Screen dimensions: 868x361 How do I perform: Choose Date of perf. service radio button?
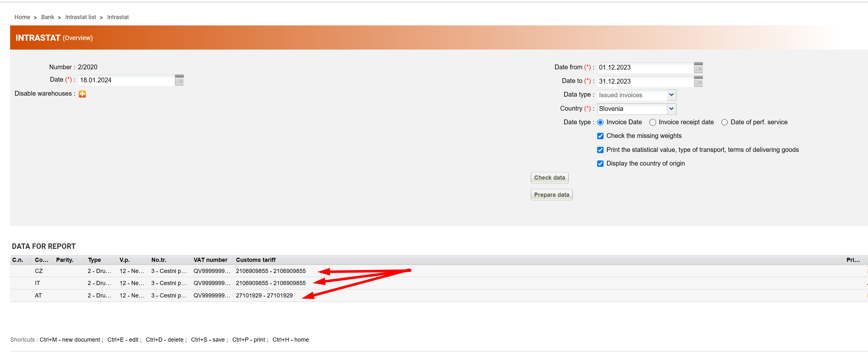pos(724,122)
